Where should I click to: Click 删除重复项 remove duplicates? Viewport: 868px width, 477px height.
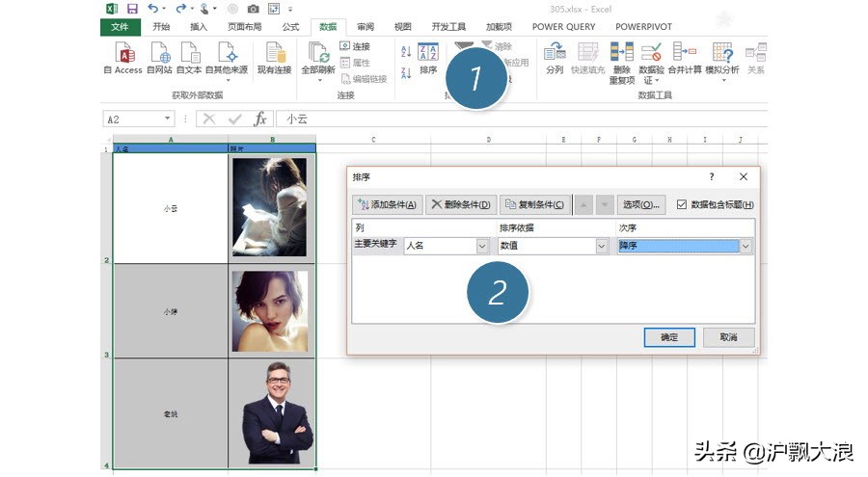pos(622,63)
